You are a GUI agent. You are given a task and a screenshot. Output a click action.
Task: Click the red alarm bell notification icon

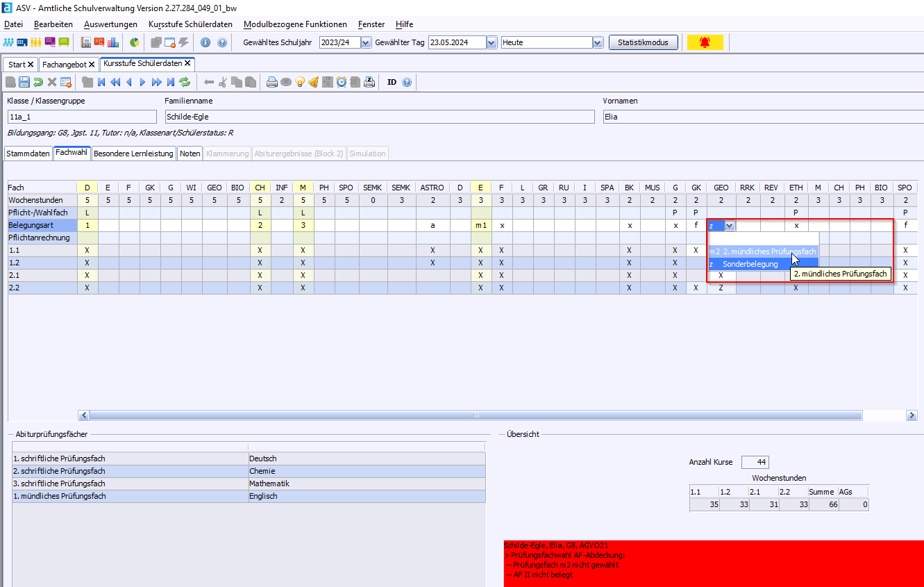coord(705,42)
